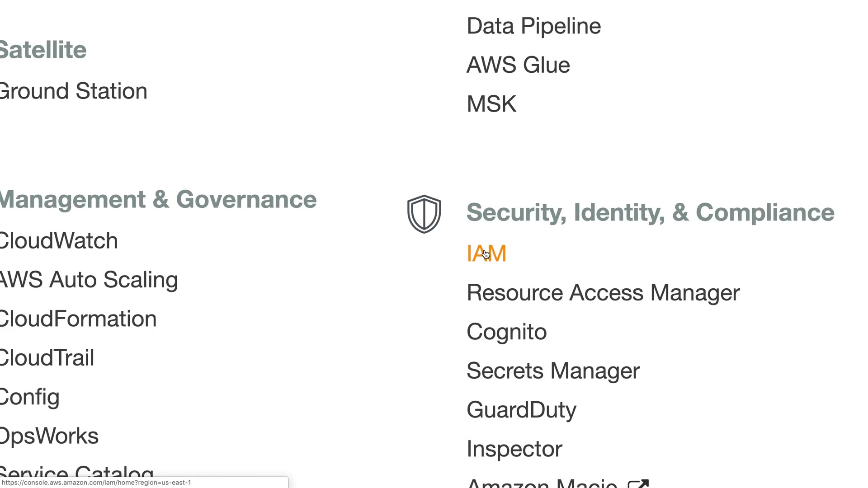Image resolution: width=868 pixels, height=488 pixels.
Task: Open Resource Access Manager
Action: 603,293
